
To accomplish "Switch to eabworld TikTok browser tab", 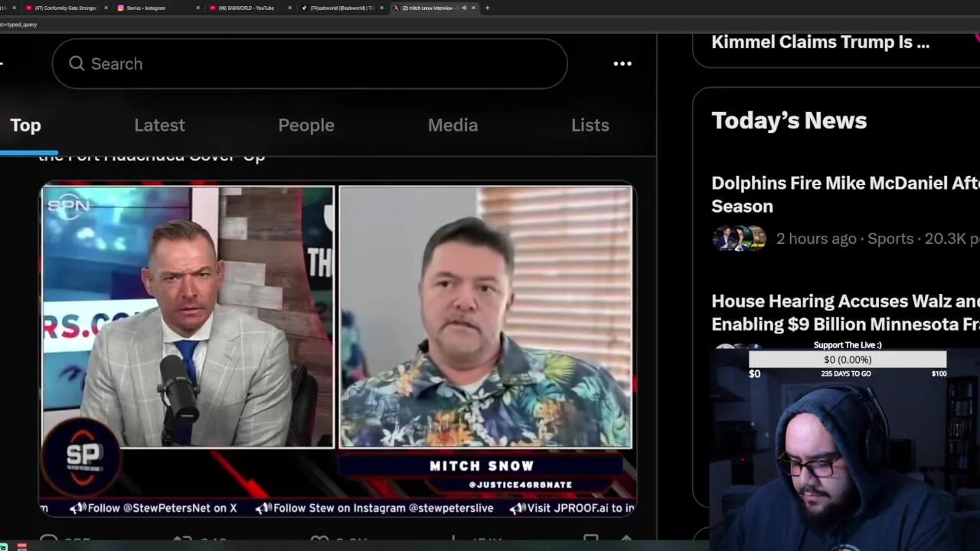I will pos(341,8).
